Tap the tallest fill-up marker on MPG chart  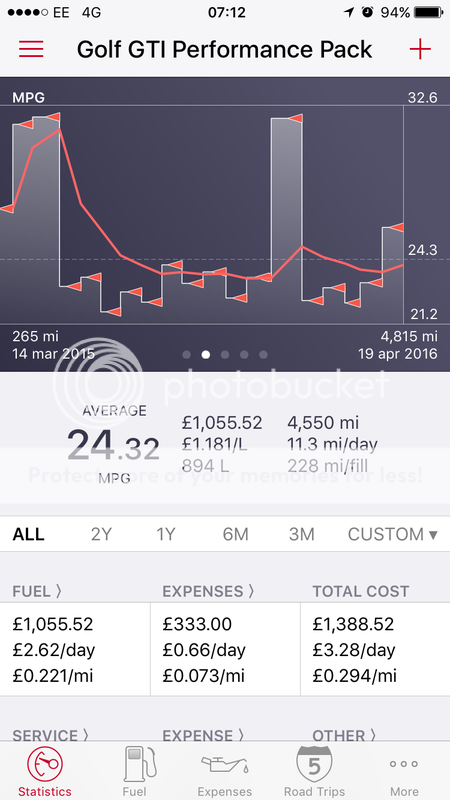click(x=54, y=117)
